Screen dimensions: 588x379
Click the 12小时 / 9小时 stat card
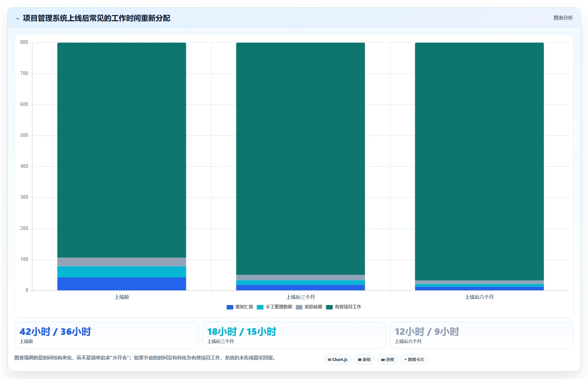[x=482, y=335]
